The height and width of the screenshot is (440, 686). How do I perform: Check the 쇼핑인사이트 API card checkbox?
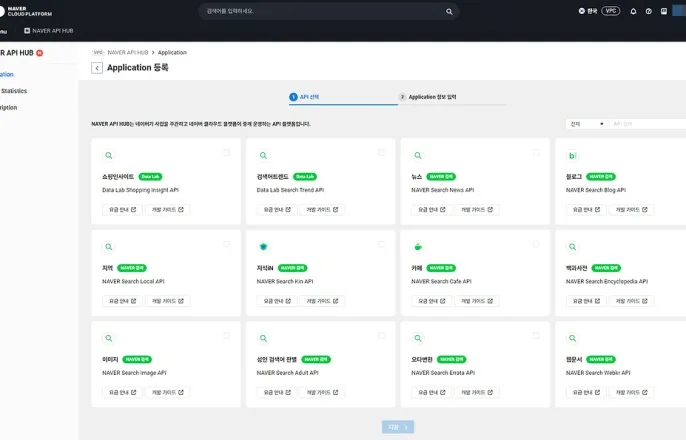click(226, 153)
